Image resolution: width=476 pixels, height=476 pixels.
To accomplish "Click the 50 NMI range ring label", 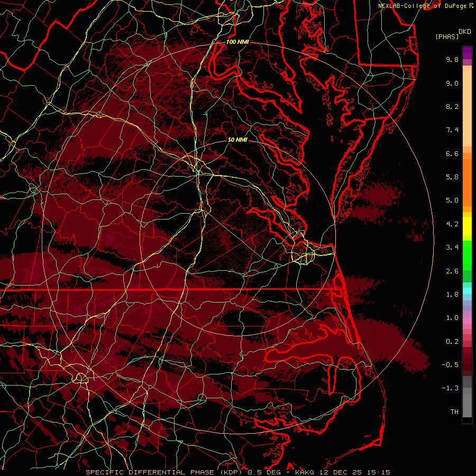I will [237, 140].
